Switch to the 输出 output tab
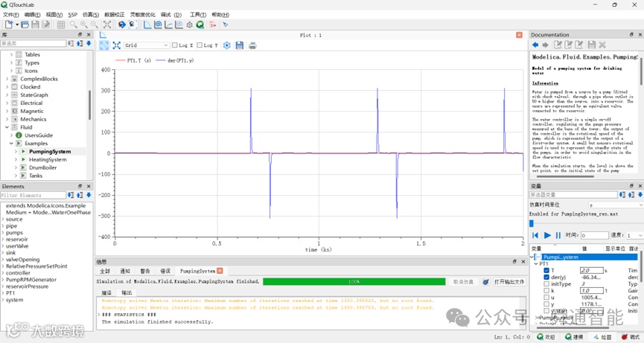This screenshot has width=644, height=343. 127,292
